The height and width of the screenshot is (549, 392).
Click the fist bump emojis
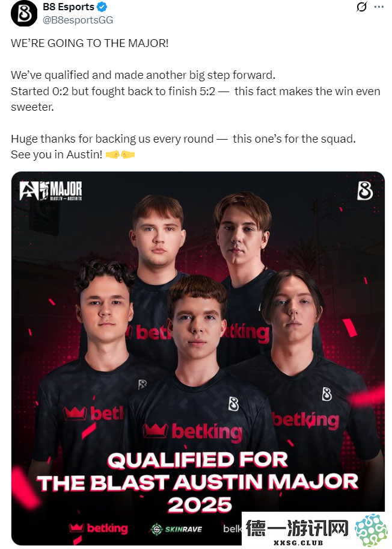pos(120,154)
